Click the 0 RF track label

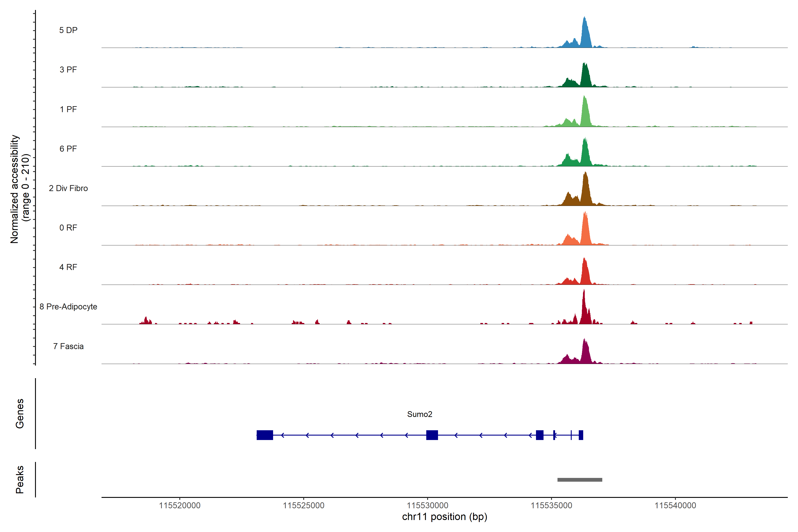pyautogui.click(x=68, y=228)
